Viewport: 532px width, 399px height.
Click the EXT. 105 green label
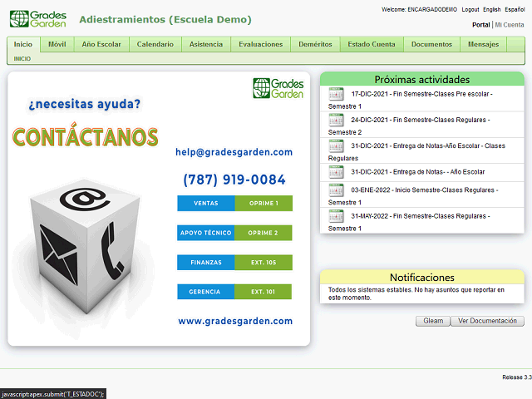(x=264, y=263)
